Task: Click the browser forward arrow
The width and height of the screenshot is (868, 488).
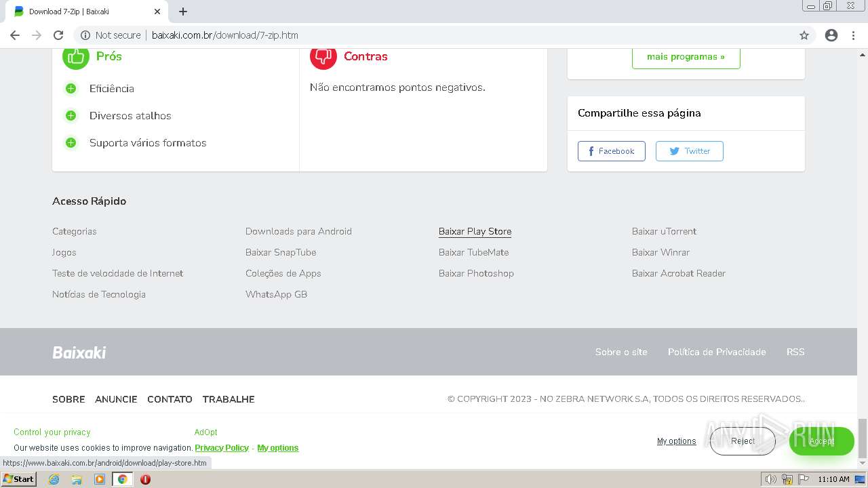Action: click(x=37, y=35)
